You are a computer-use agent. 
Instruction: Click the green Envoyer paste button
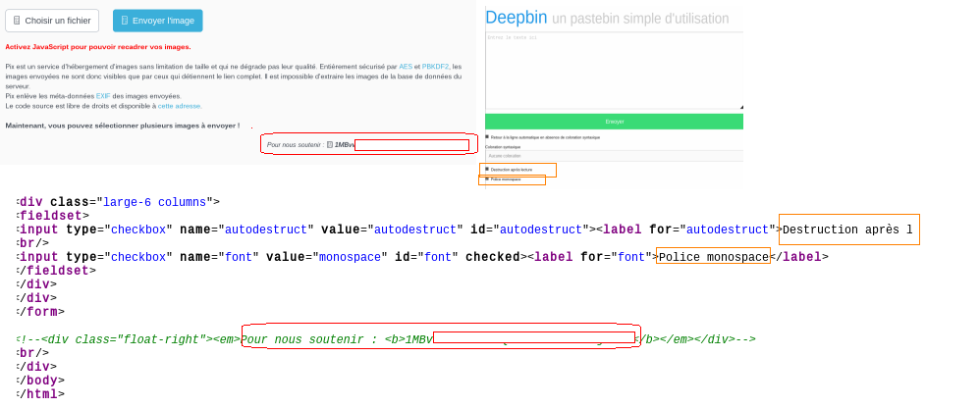tap(614, 122)
